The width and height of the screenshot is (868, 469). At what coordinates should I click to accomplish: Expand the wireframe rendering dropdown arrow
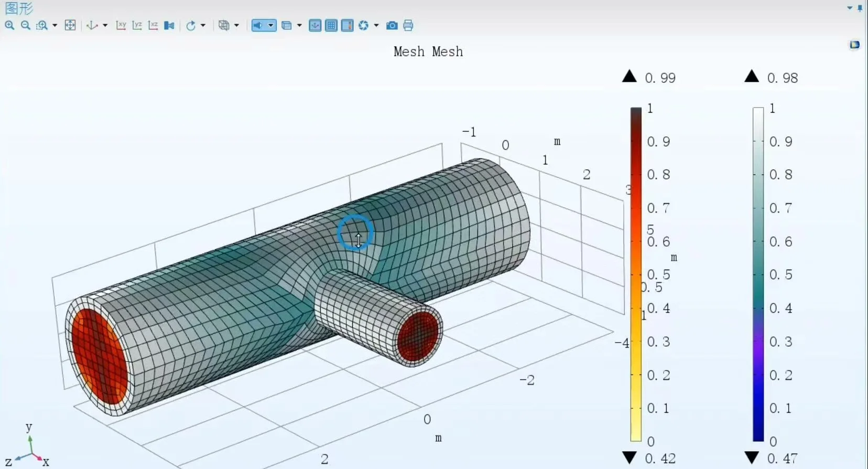236,25
